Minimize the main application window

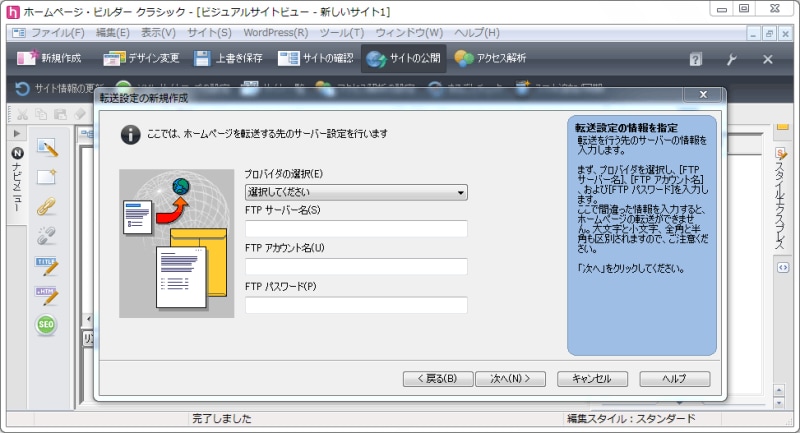point(721,9)
